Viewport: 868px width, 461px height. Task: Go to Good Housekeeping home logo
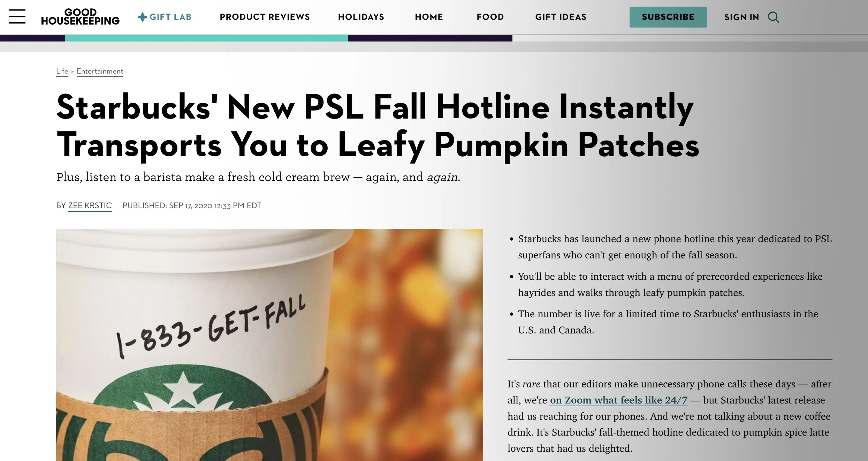80,17
